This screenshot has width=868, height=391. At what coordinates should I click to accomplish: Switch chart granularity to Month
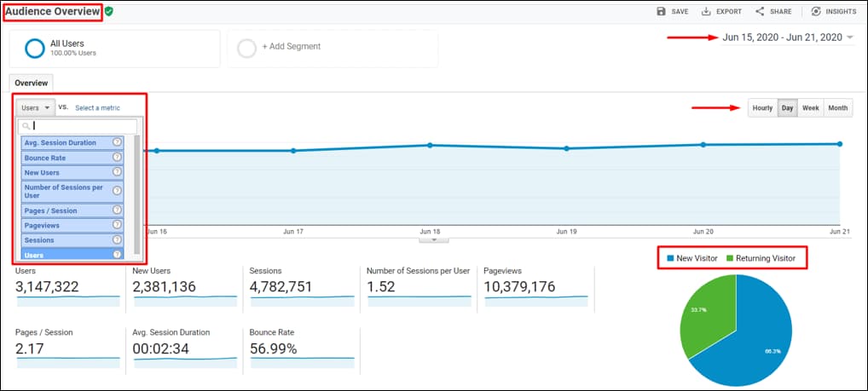pyautogui.click(x=838, y=108)
